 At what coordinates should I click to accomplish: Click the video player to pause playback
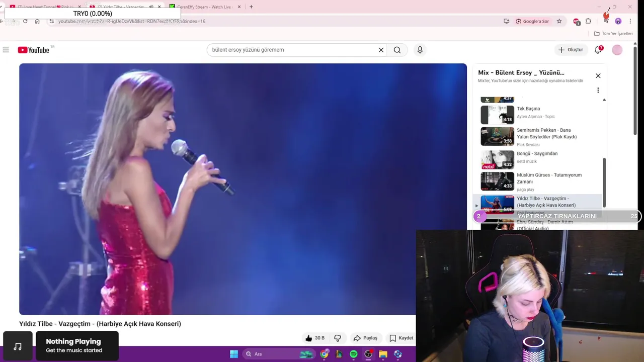pyautogui.click(x=243, y=189)
